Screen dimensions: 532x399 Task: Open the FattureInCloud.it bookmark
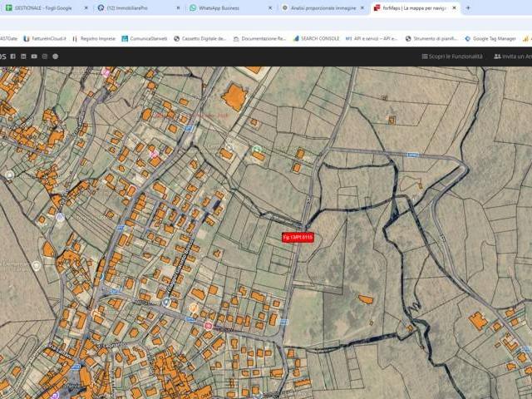pyautogui.click(x=45, y=39)
